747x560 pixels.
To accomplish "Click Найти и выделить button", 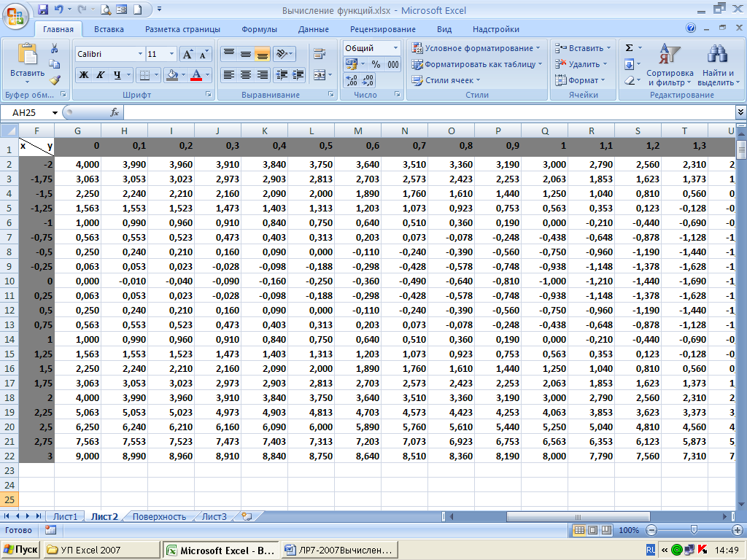I will coord(718,65).
